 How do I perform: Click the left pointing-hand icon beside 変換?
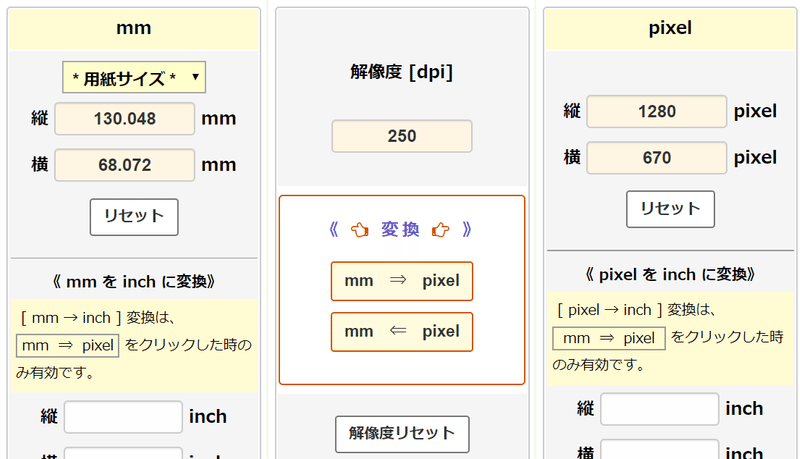(360, 230)
